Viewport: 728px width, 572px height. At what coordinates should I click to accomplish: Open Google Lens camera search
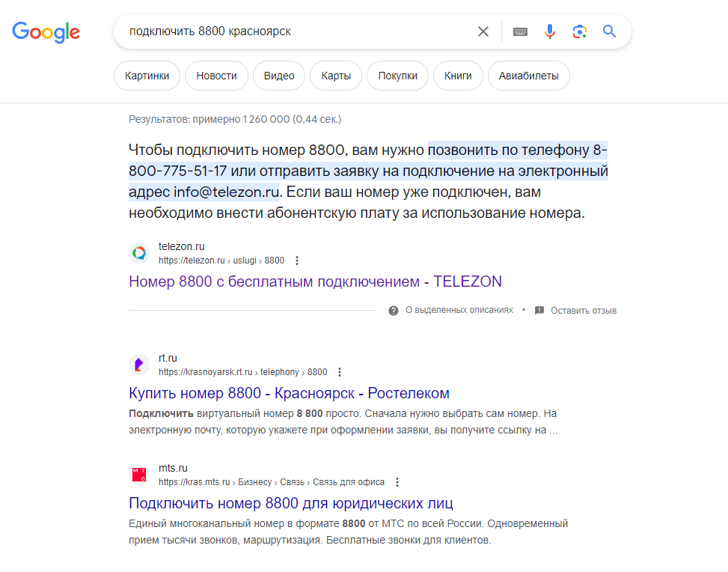tap(580, 31)
